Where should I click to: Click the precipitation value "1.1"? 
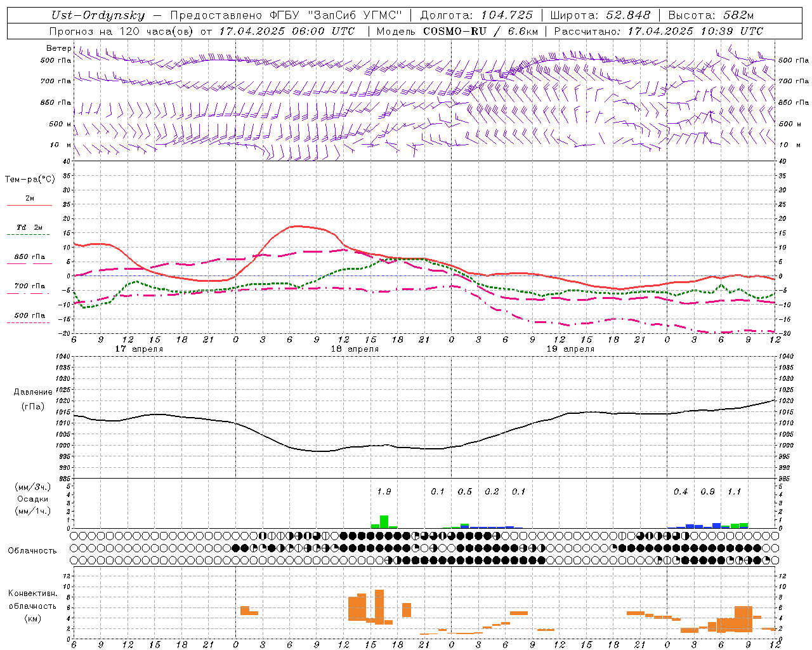pyautogui.click(x=734, y=491)
